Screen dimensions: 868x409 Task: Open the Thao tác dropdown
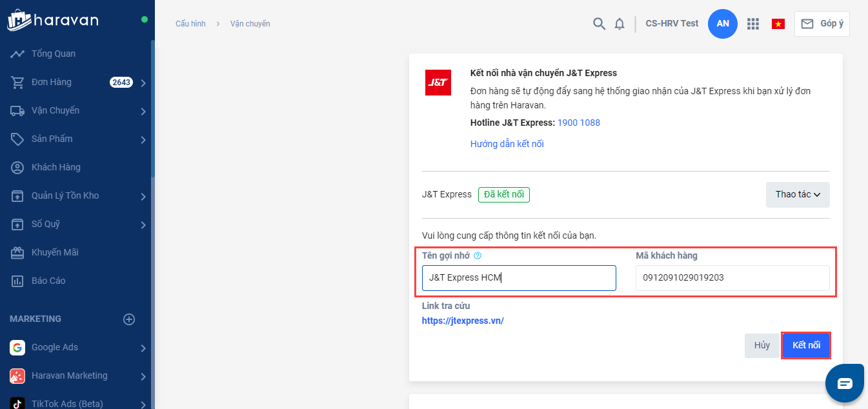[x=797, y=195]
